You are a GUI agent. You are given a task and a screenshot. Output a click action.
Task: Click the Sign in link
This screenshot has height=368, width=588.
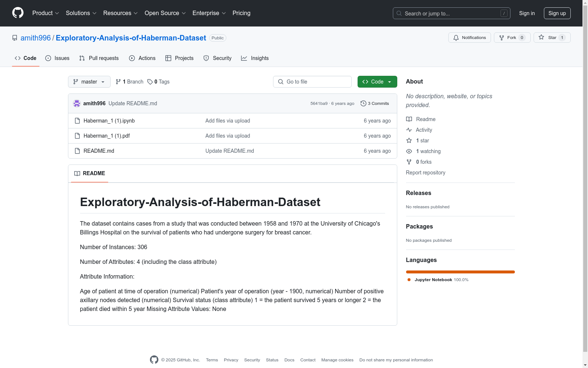[x=527, y=13]
